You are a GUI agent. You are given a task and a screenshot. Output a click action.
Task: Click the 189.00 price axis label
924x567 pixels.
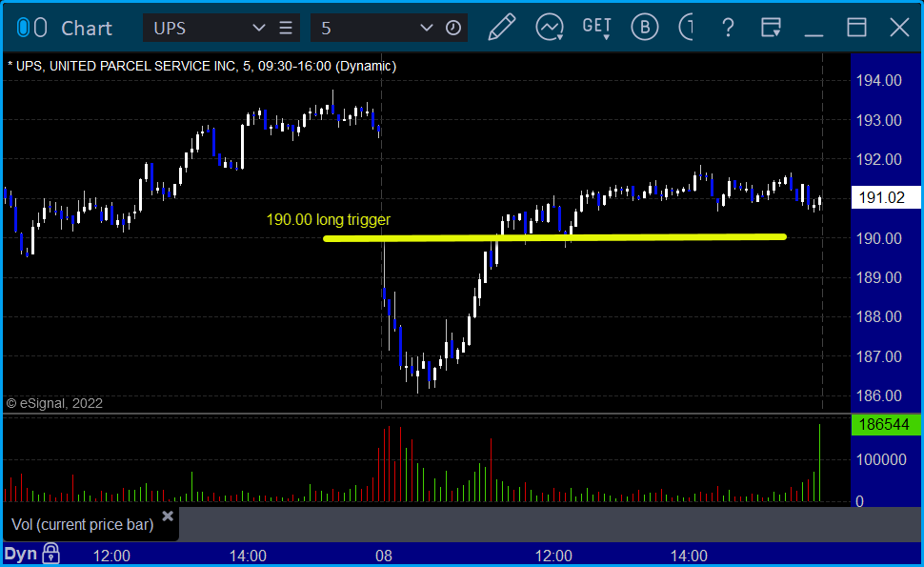(878, 277)
